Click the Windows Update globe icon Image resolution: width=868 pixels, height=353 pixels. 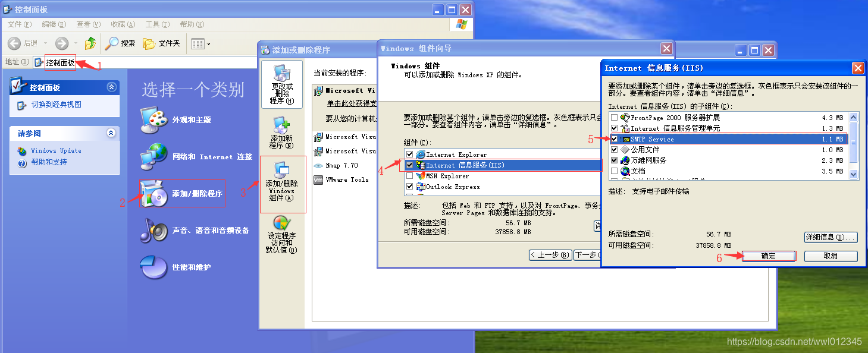22,151
